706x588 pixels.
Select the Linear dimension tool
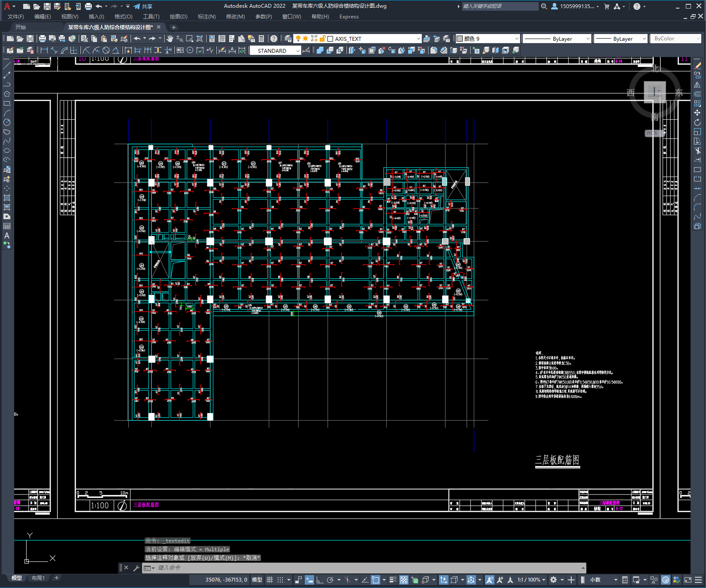tap(44, 51)
